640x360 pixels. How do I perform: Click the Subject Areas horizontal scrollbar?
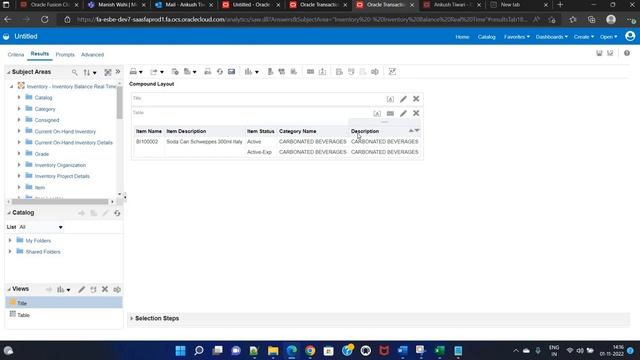[x=60, y=202]
